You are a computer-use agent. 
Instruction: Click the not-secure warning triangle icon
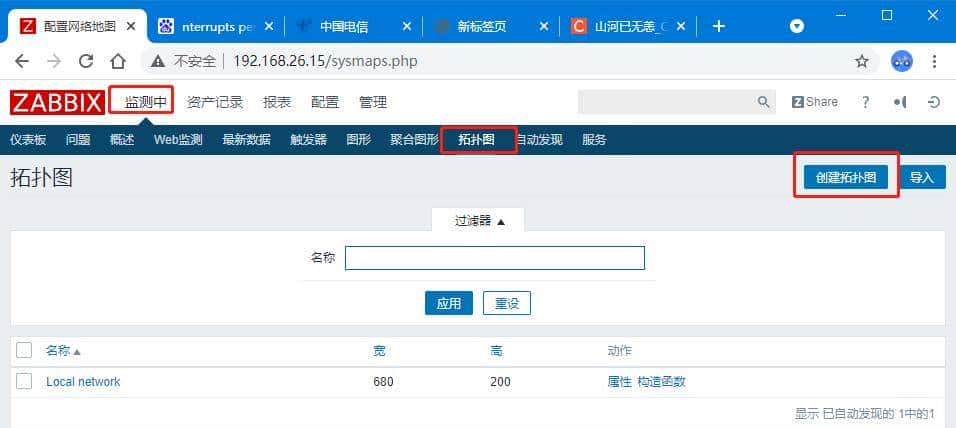tap(159, 61)
